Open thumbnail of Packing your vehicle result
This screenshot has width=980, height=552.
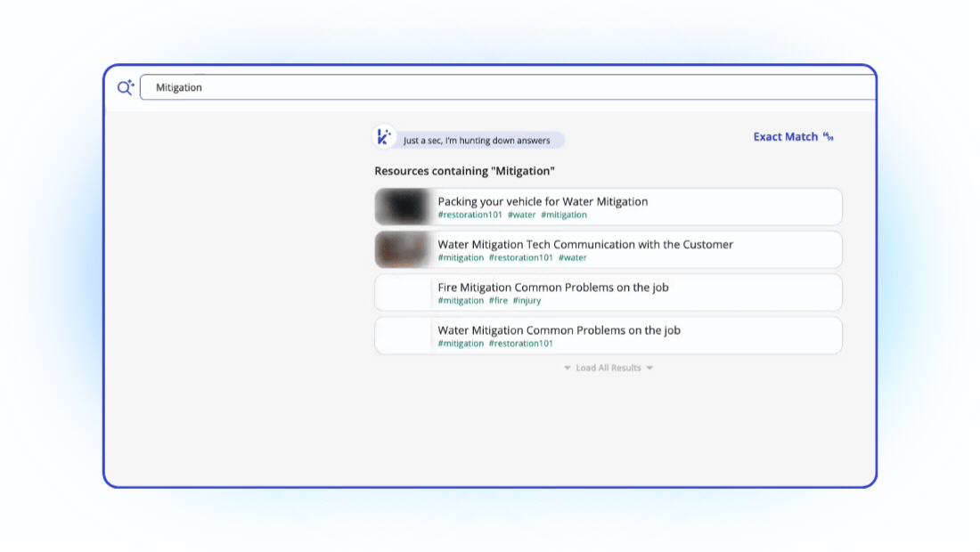[x=403, y=207]
